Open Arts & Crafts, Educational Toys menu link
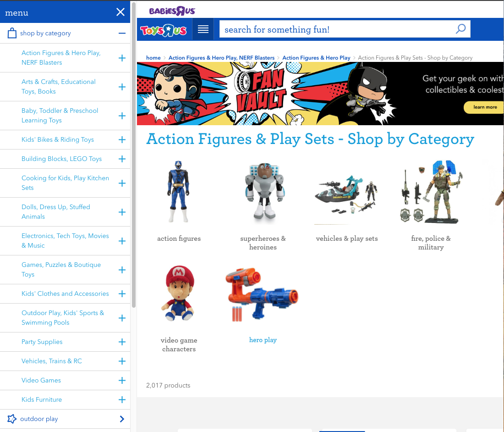504x432 pixels. 59,87
